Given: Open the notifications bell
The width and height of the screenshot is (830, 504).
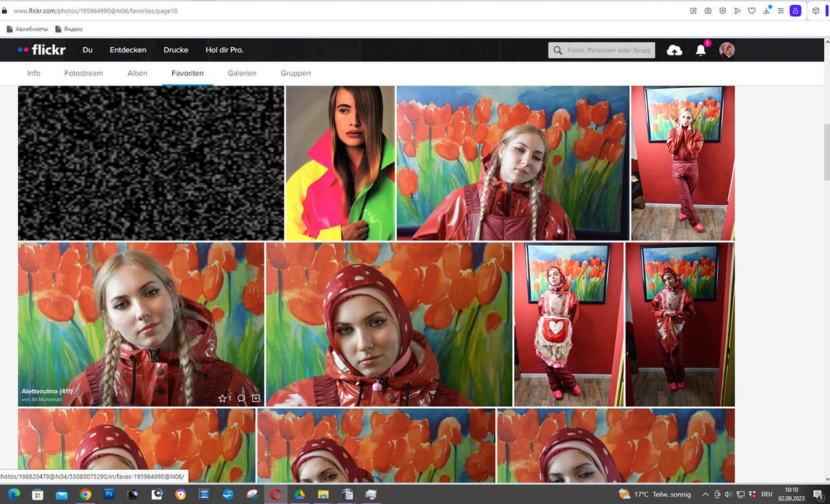Looking at the screenshot, I should tap(701, 50).
